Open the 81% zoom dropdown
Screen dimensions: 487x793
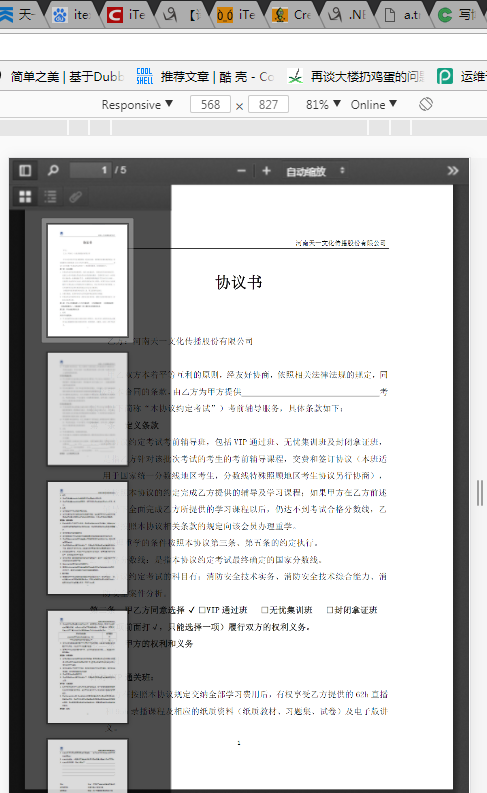point(323,105)
